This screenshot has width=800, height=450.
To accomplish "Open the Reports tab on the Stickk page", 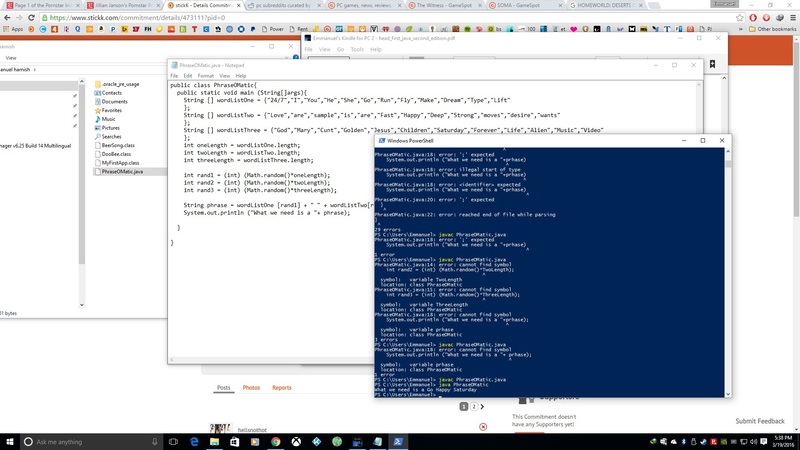I will tap(282, 387).
